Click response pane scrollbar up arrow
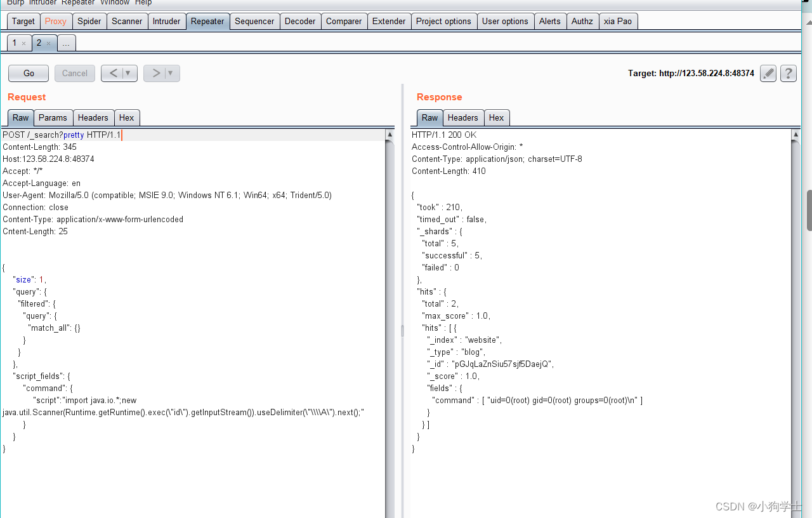 [x=796, y=135]
